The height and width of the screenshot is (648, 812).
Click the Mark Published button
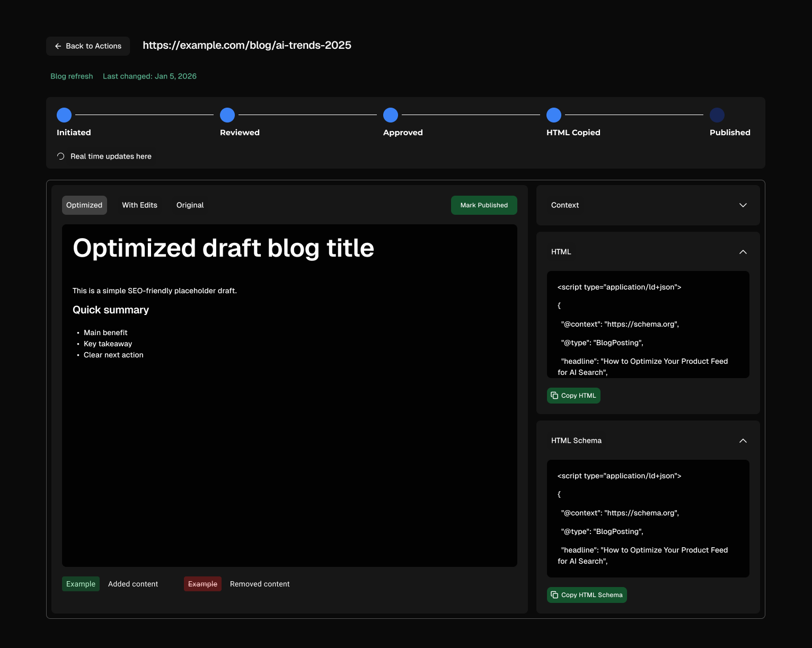pyautogui.click(x=483, y=205)
